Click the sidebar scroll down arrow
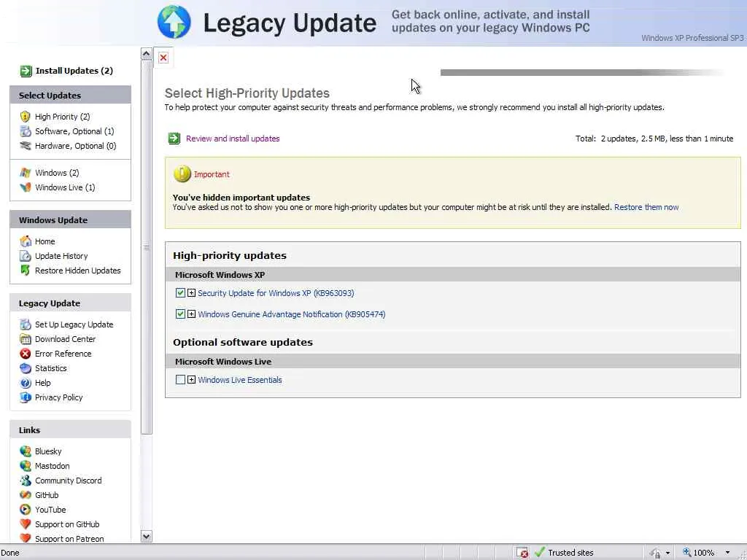The image size is (747, 560). (146, 536)
